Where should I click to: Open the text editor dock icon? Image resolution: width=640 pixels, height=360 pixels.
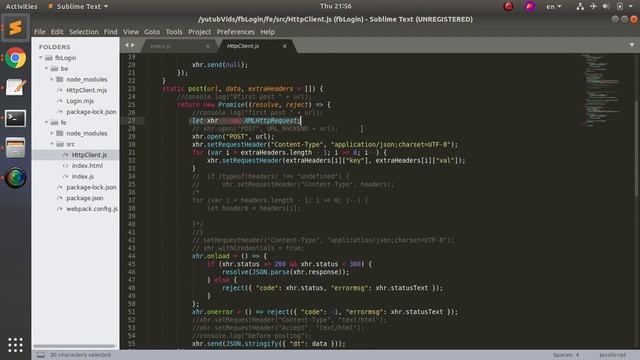point(16,87)
